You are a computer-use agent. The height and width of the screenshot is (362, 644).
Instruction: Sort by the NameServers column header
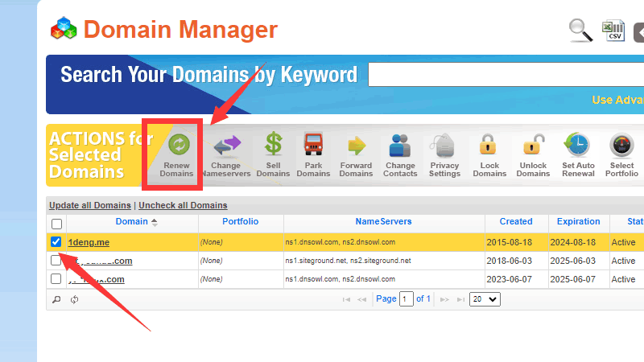[384, 222]
